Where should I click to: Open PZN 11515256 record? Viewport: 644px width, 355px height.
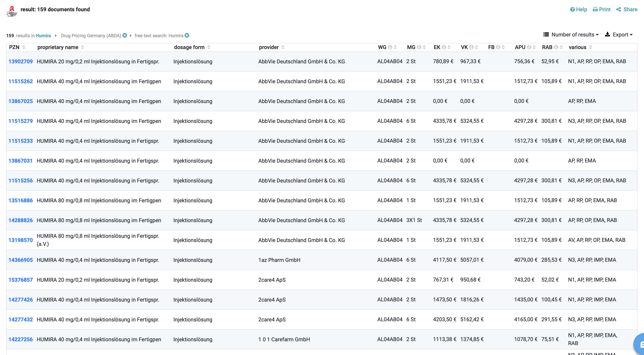20,181
